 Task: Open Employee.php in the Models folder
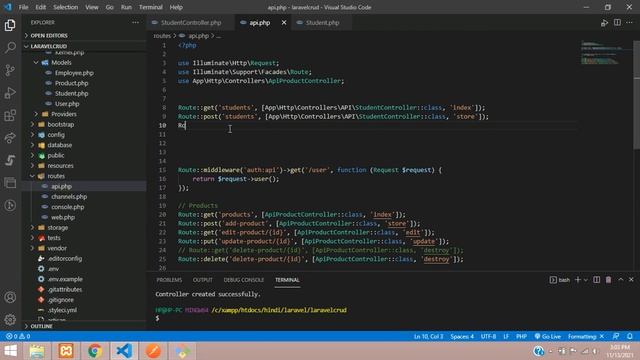tap(74, 73)
